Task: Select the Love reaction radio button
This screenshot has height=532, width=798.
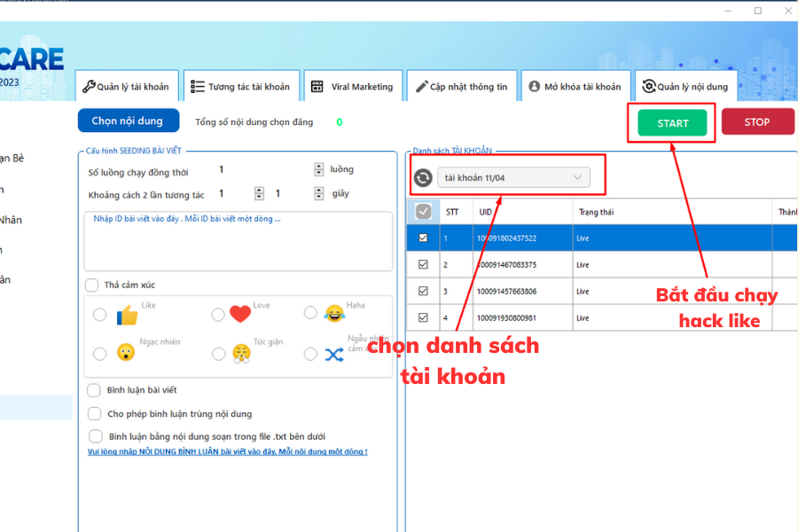Action: point(217,313)
